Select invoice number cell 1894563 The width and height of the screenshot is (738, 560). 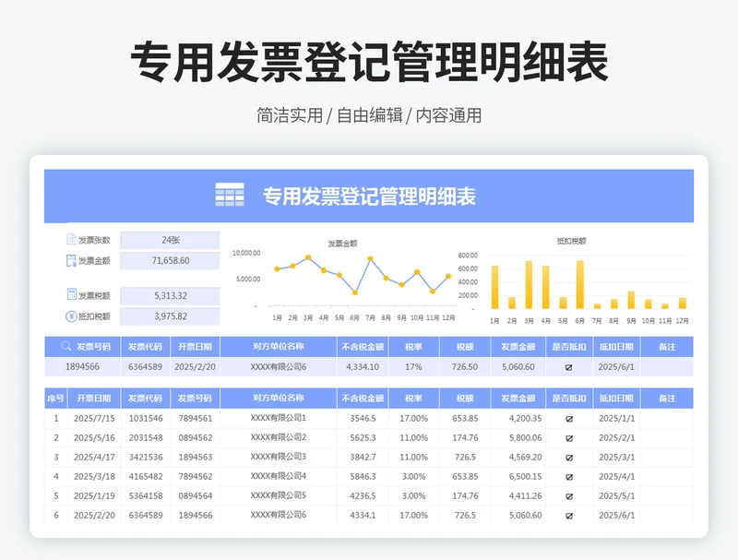tap(195, 457)
